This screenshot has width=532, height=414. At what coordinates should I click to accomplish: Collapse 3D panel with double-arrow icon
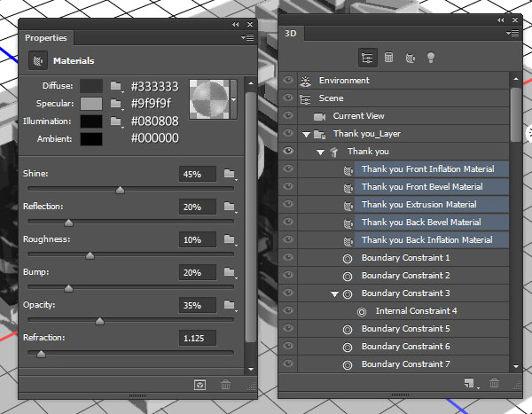[x=500, y=20]
